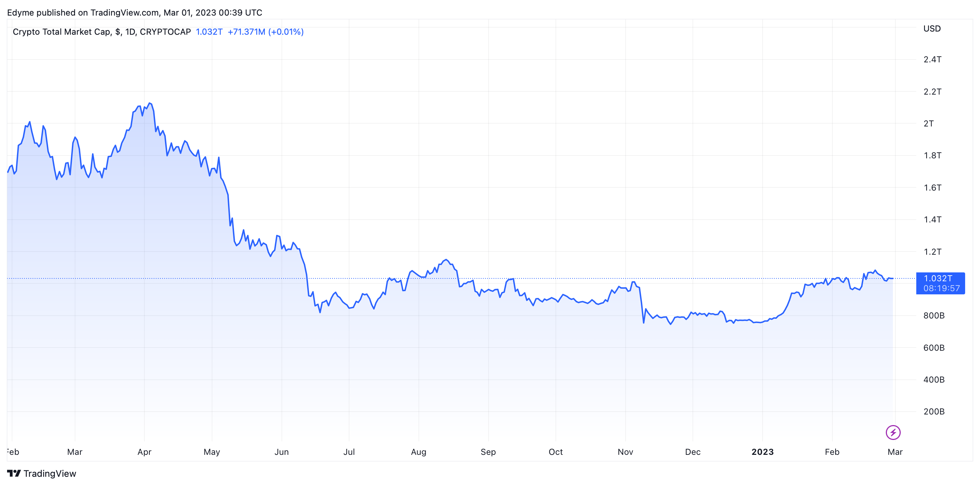Click the USD currency label
Viewport: 980px width, 486px height.
[932, 29]
